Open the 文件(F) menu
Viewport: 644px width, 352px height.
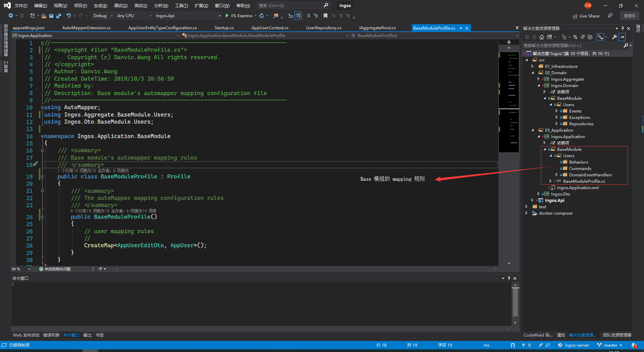pyautogui.click(x=21, y=6)
